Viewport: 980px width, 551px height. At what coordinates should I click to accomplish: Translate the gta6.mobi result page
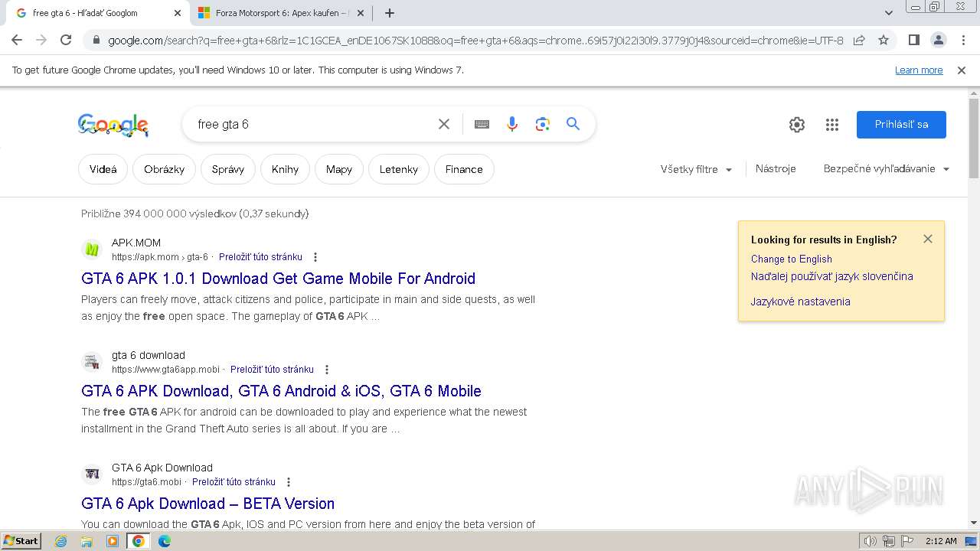pyautogui.click(x=234, y=482)
